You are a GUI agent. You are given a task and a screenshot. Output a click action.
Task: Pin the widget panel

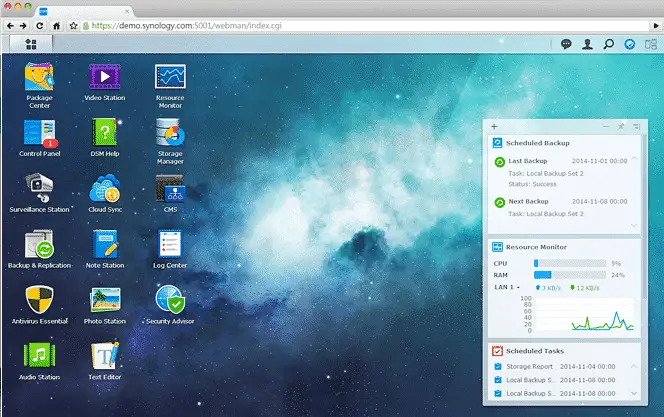[x=621, y=127]
